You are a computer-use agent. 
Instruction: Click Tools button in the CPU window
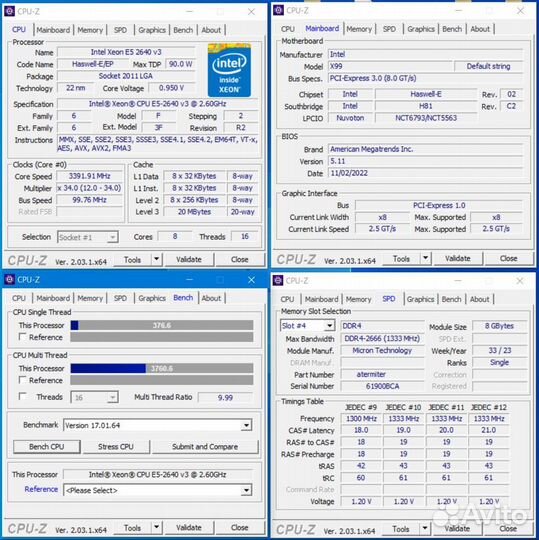[132, 259]
